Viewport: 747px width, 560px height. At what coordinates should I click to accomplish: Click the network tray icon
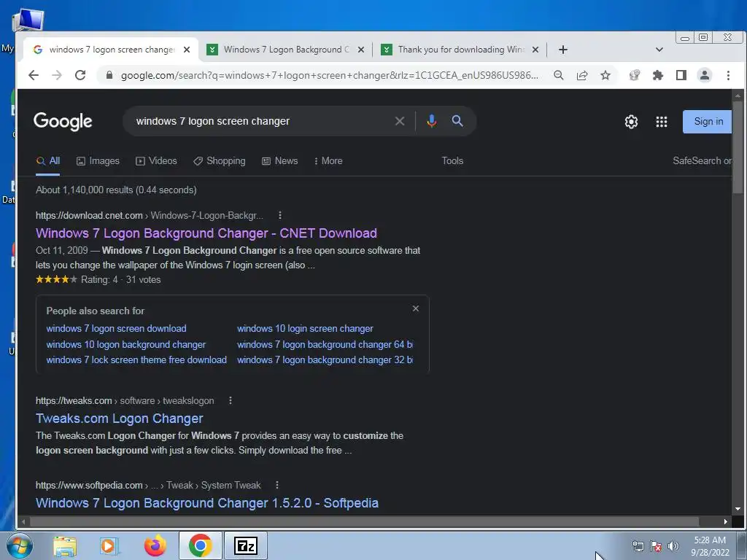pos(638,546)
